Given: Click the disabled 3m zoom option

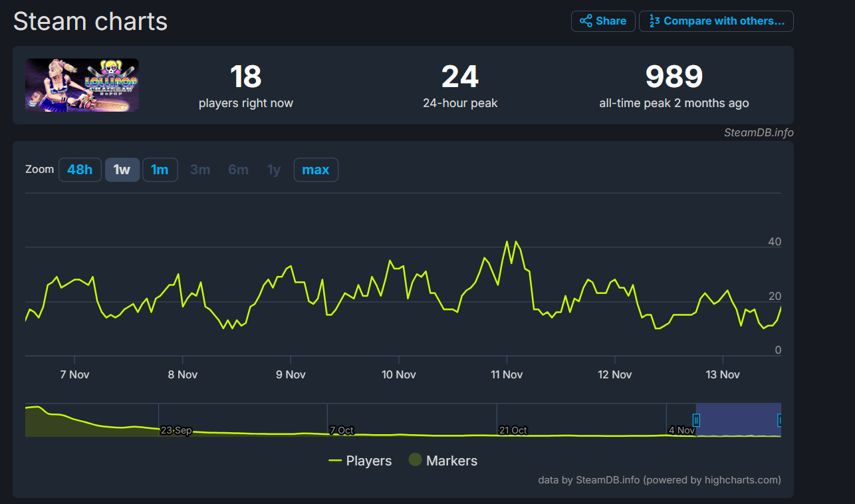Looking at the screenshot, I should (x=200, y=170).
